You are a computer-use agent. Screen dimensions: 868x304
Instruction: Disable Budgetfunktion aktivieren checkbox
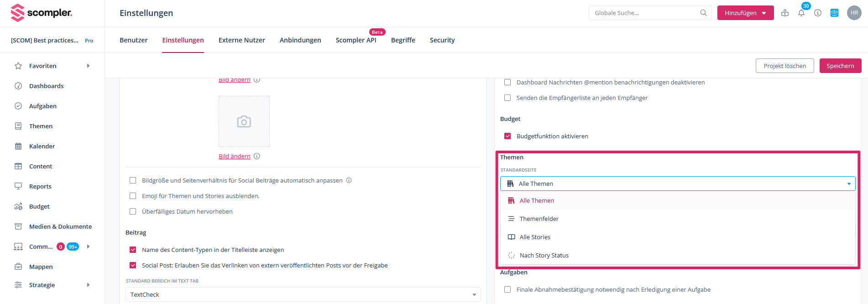[507, 136]
